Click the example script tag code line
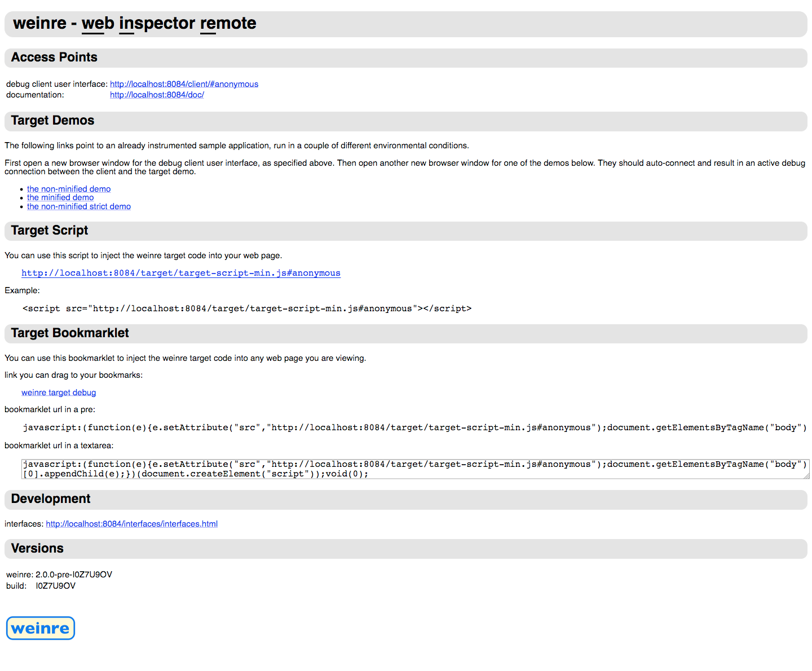This screenshot has width=812, height=671. [x=247, y=308]
